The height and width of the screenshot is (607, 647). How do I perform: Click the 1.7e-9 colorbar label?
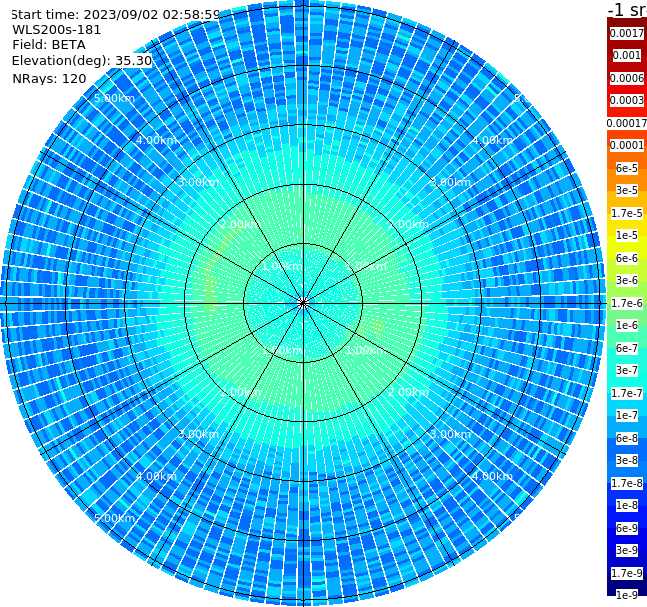(627, 573)
